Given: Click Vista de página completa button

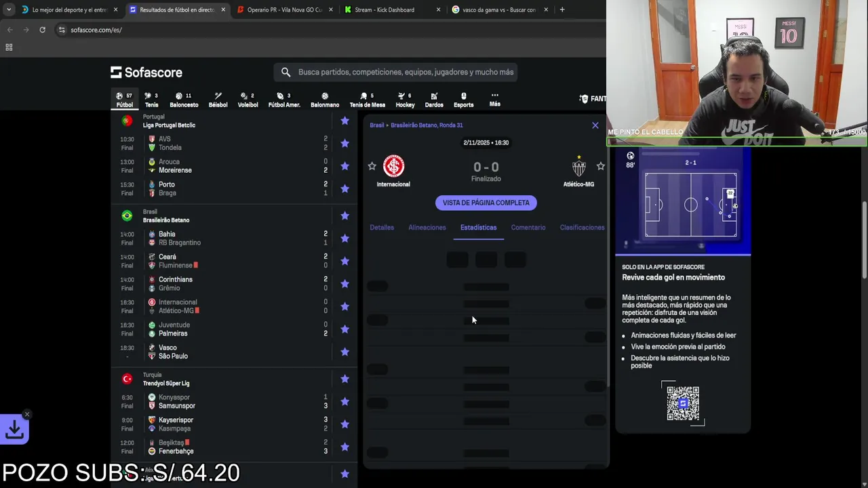Looking at the screenshot, I should 486,203.
